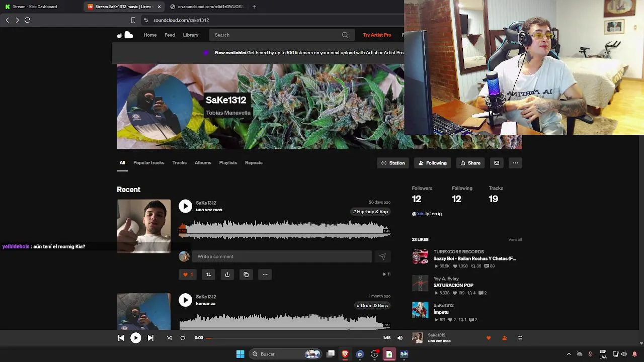Screen dimensions: 644x362
Task: Write a comment in the comment field
Action: 282,256
